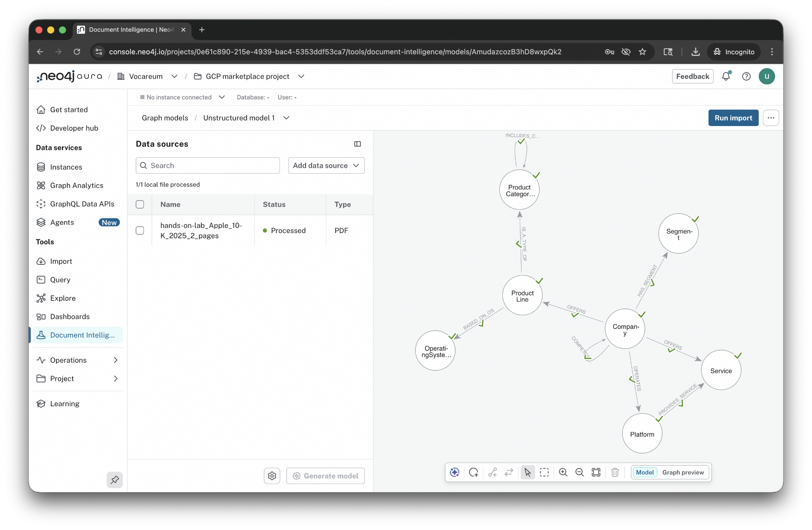Select the OperatingSystem node
The width and height of the screenshot is (812, 530).
[x=435, y=350]
